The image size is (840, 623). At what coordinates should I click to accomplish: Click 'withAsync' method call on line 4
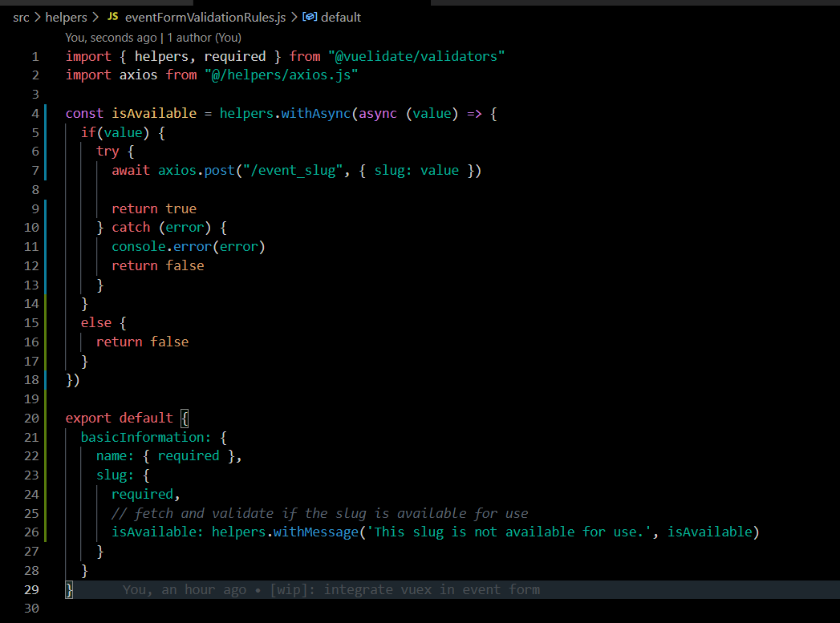(315, 114)
